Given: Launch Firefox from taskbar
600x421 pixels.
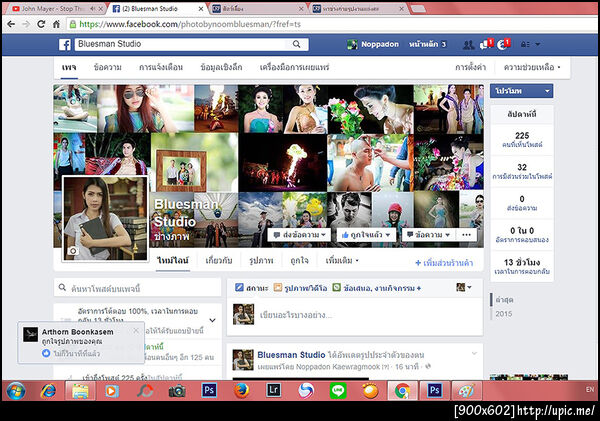Looking at the screenshot, I should point(241,391).
